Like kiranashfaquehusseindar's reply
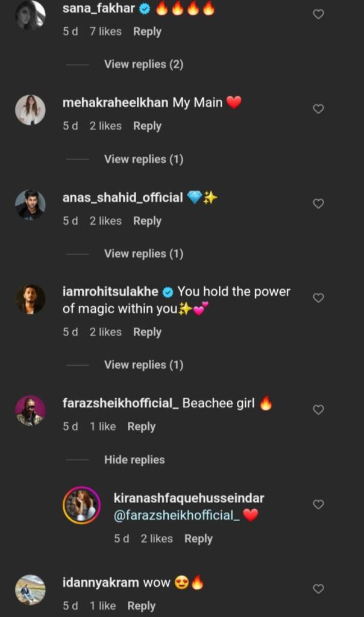This screenshot has width=364, height=617. tap(318, 504)
